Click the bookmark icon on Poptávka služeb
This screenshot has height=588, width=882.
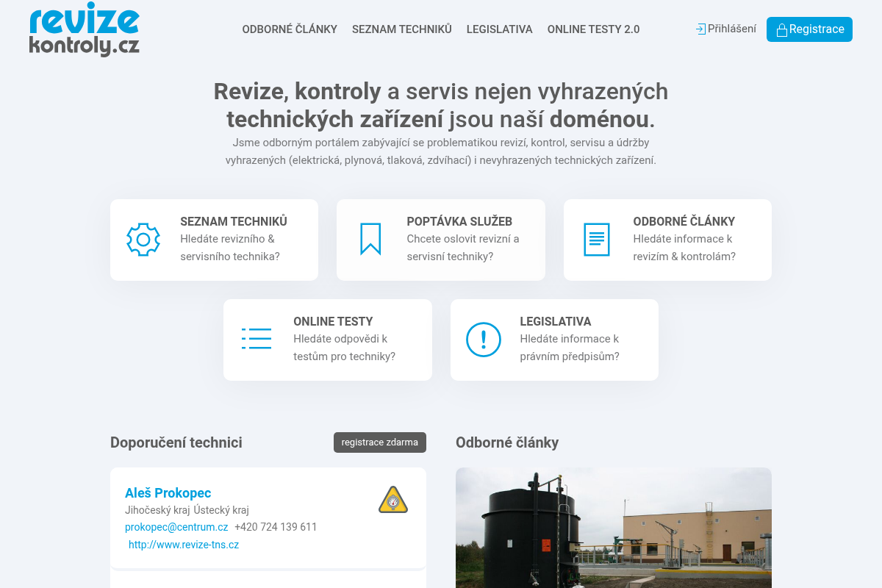click(x=370, y=240)
